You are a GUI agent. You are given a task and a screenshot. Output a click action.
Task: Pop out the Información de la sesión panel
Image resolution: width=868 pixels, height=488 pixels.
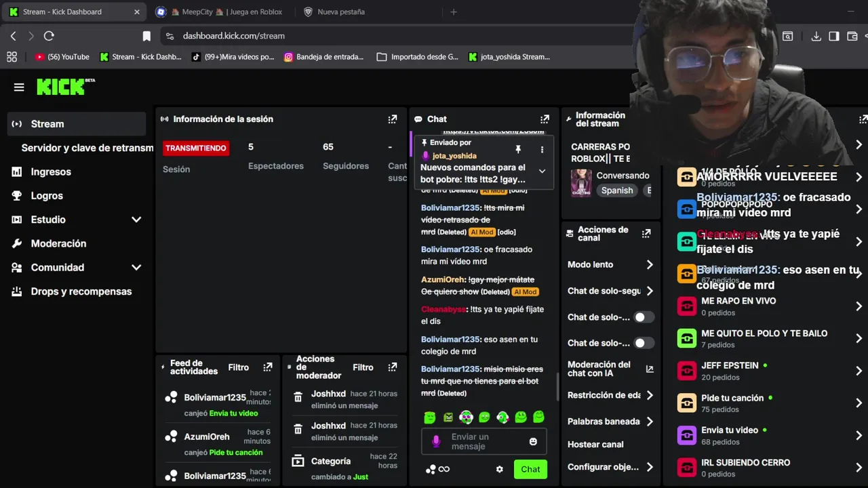click(393, 119)
